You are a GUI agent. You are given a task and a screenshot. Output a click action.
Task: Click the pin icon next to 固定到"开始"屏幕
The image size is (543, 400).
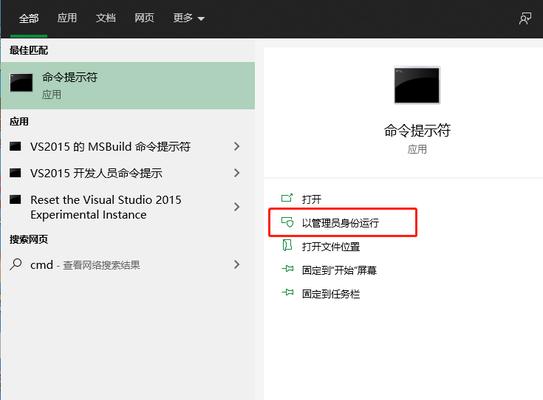click(x=287, y=269)
